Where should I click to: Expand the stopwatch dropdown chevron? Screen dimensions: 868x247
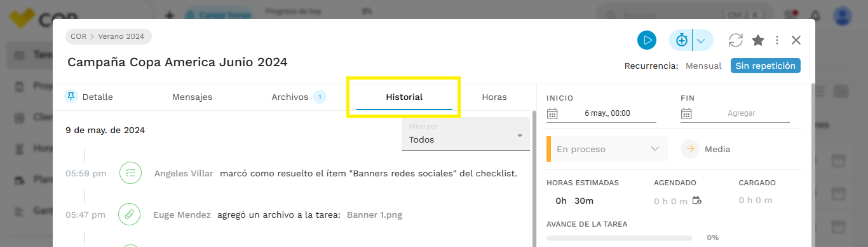pyautogui.click(x=702, y=41)
